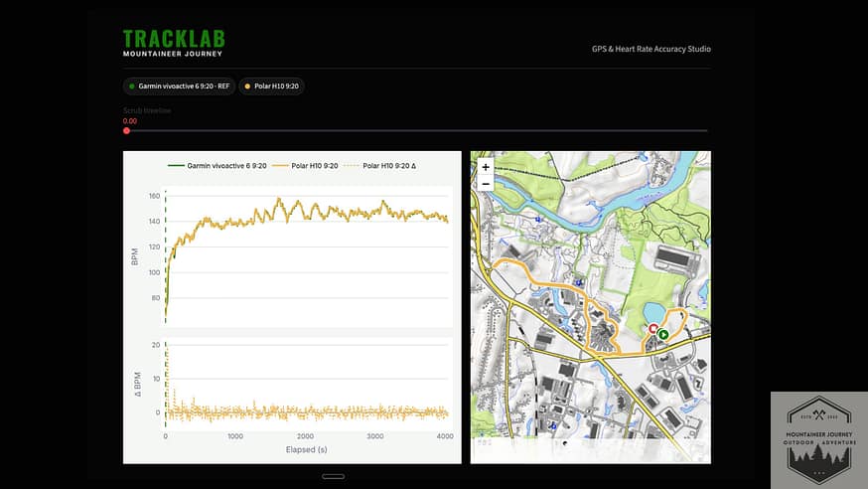Select the Garmin vivoactive 6 9:20 - REF chip
This screenshot has width=868, height=489.
pos(179,86)
